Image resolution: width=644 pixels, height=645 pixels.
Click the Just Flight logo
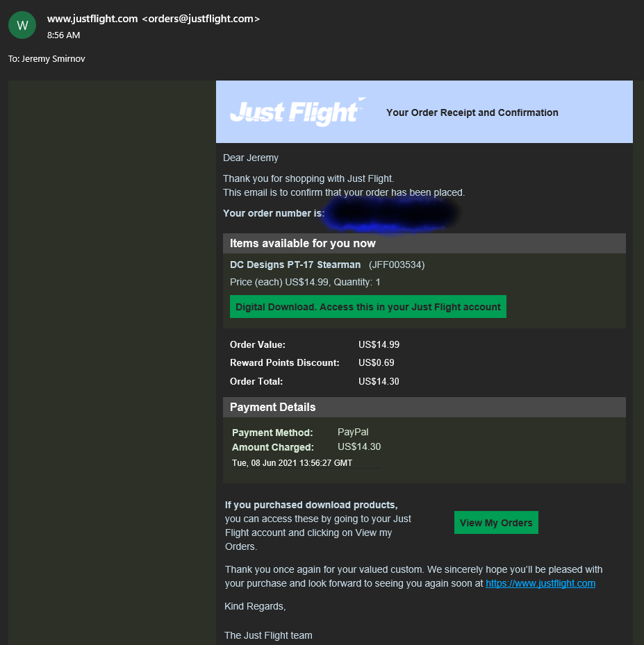click(298, 112)
